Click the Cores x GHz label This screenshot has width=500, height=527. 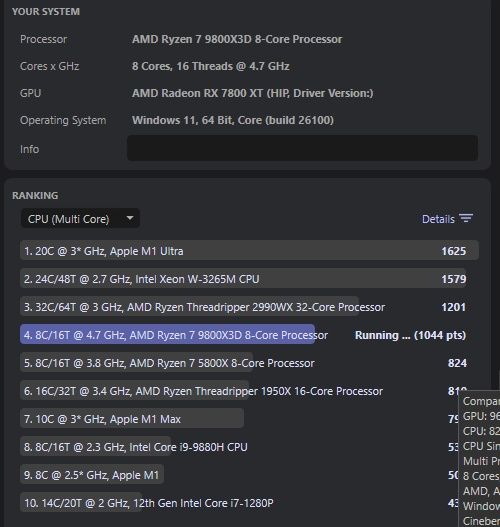(x=49, y=66)
